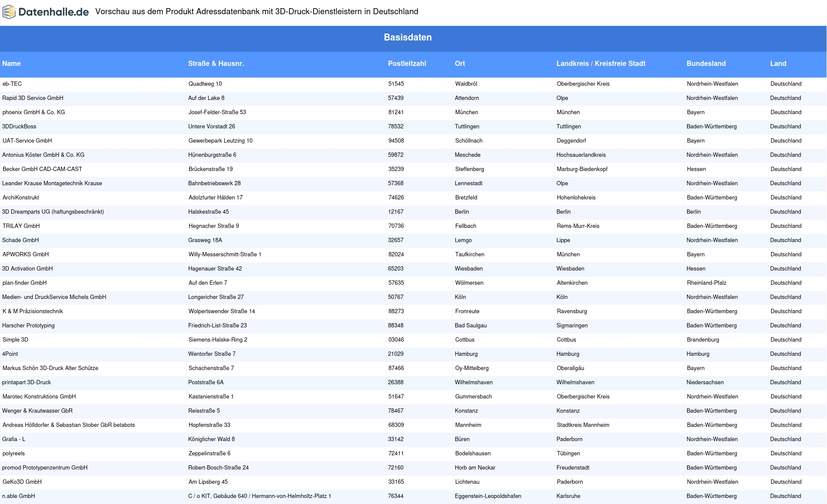Viewport: 827px width, 504px height.
Task: Click the Straße & Hausnr. column header
Action: pos(216,63)
